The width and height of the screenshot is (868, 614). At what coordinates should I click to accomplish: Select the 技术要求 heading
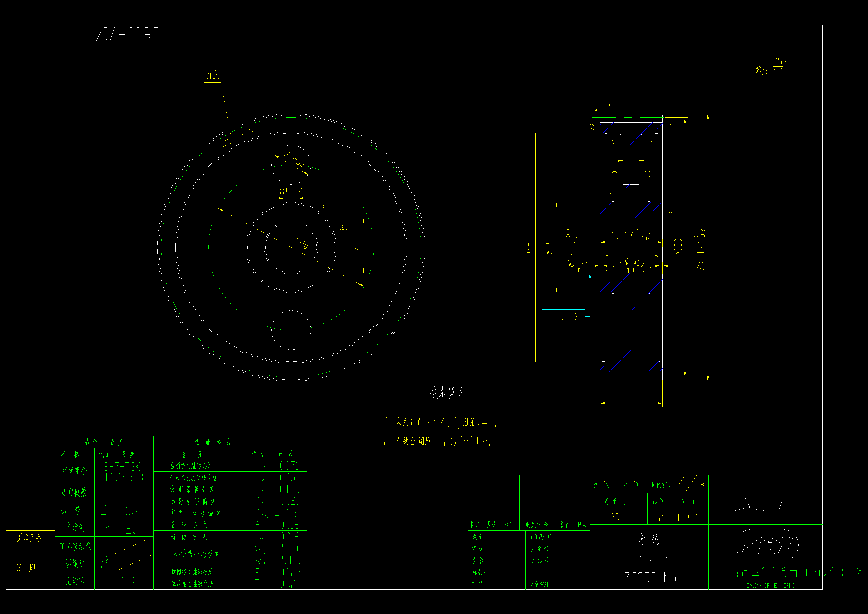point(447,393)
